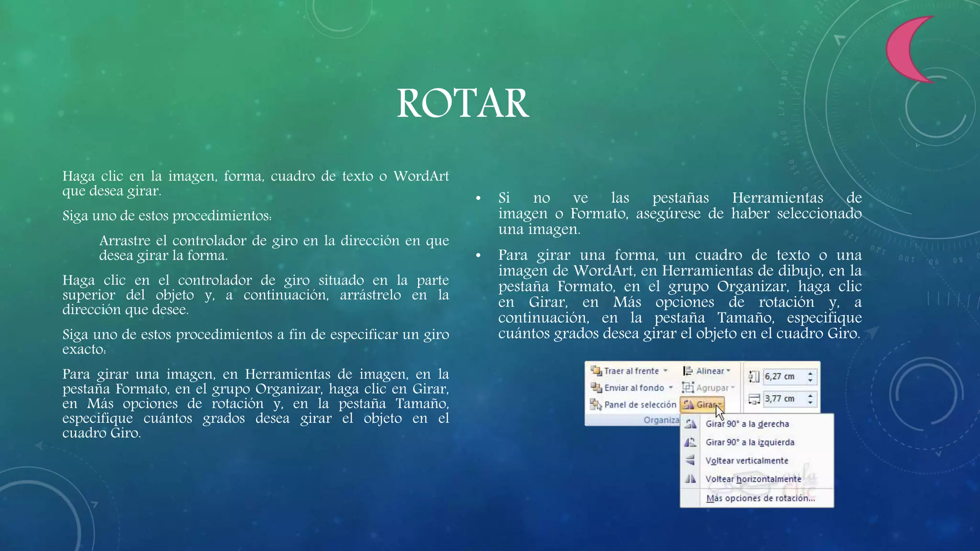The image size is (980, 551).
Task: Click the slide title ROTAR
Action: [x=463, y=103]
